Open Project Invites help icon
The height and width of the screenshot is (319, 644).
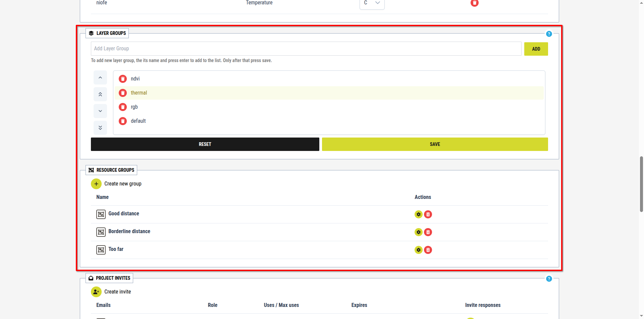click(x=549, y=279)
